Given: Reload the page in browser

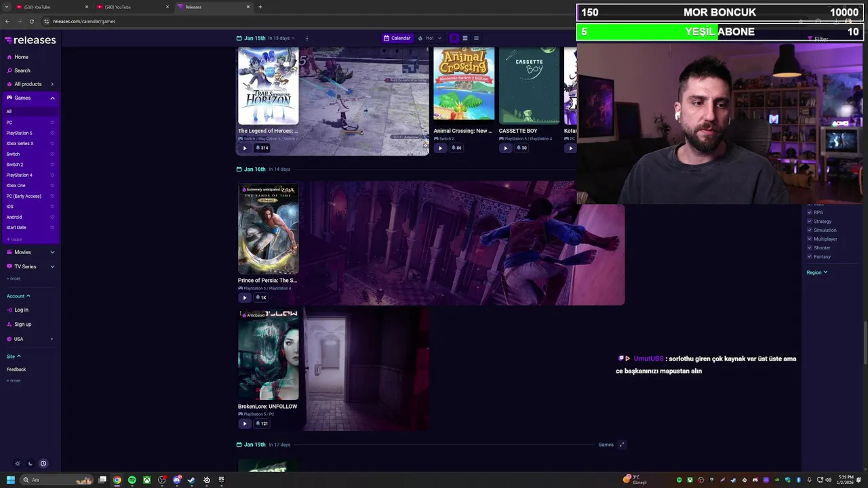Looking at the screenshot, I should (31, 21).
